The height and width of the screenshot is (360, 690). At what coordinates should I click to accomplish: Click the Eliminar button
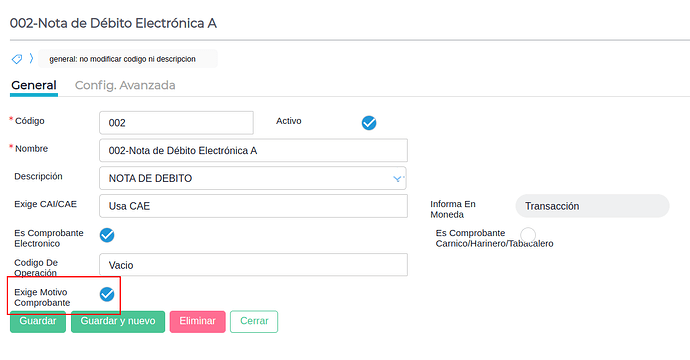click(x=198, y=321)
